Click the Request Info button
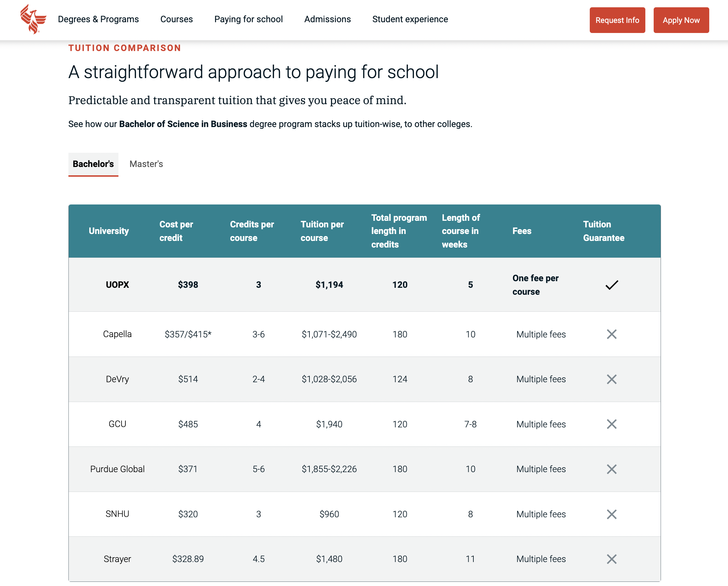 pyautogui.click(x=617, y=20)
